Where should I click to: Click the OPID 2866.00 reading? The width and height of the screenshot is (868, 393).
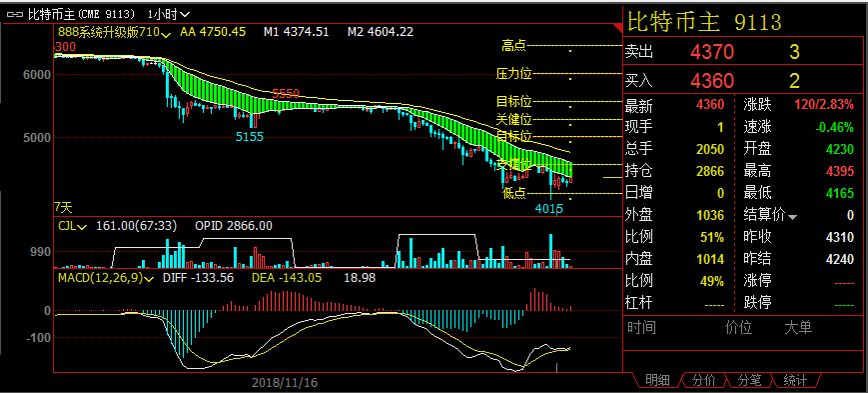pyautogui.click(x=234, y=226)
